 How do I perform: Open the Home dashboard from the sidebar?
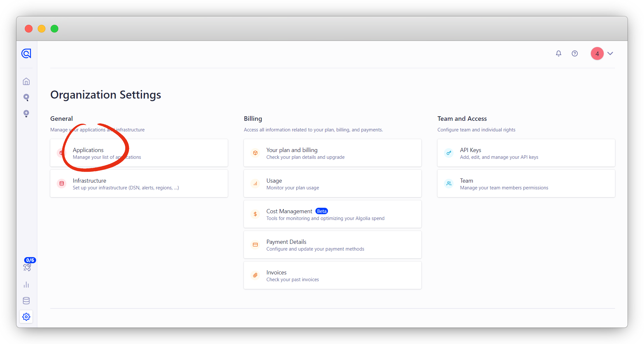pos(26,81)
